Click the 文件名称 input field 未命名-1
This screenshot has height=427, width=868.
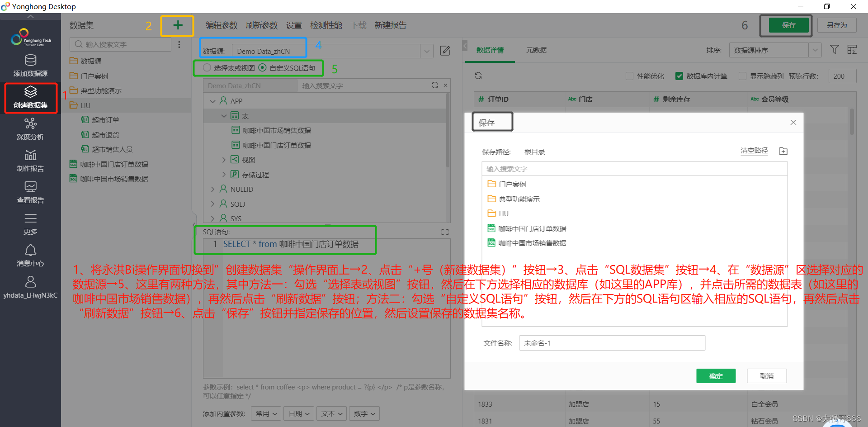(x=612, y=343)
